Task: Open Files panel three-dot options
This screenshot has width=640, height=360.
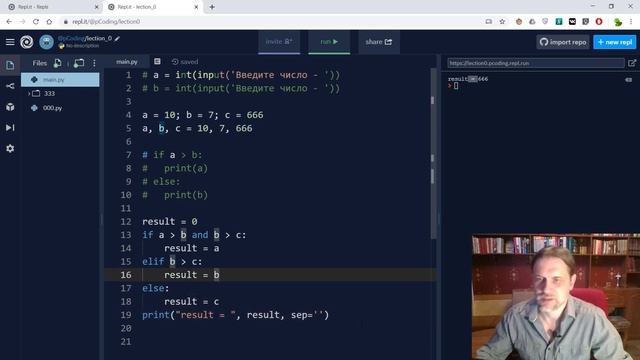Action: tap(94, 63)
